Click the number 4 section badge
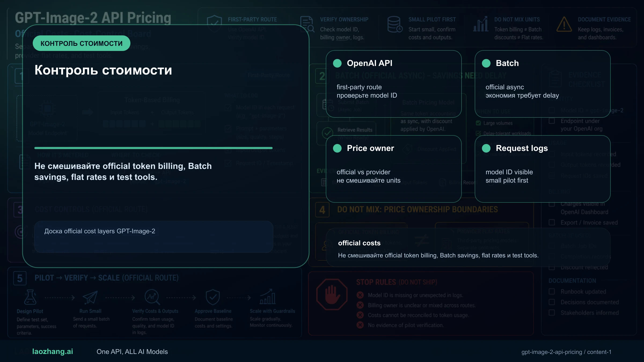Image resolution: width=644 pixels, height=362 pixels. 322,210
